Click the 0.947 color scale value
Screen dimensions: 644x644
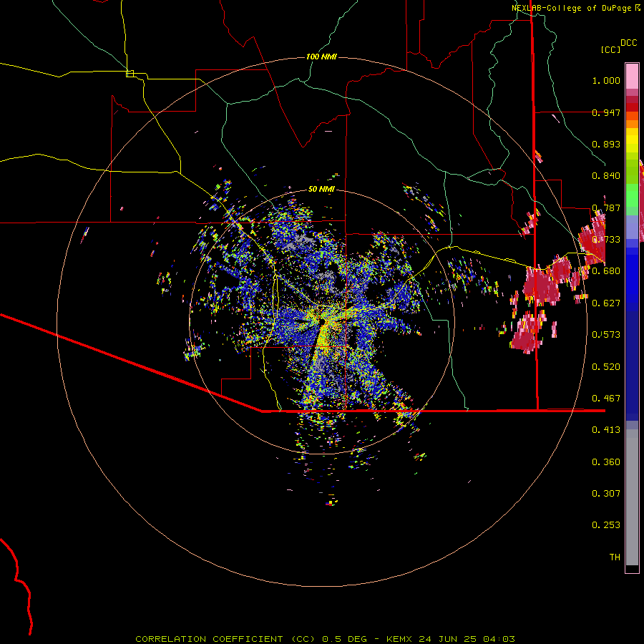tap(606, 112)
